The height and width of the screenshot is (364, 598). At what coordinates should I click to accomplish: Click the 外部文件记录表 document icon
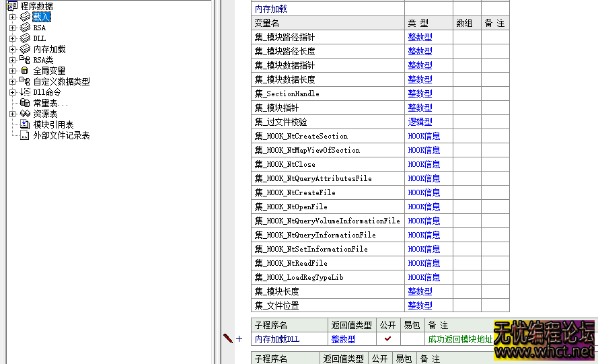pyautogui.click(x=25, y=135)
